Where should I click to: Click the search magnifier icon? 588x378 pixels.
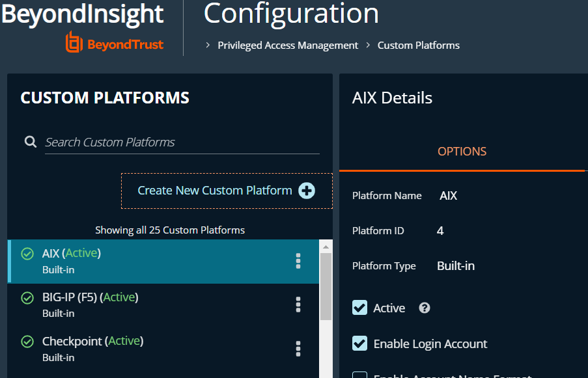pyautogui.click(x=31, y=142)
